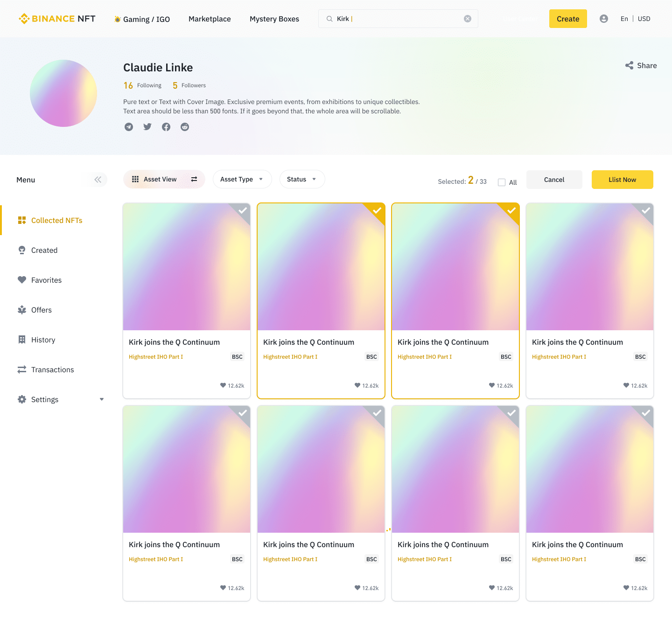672x619 pixels.
Task: Open Collected NFTs section
Action: click(57, 220)
